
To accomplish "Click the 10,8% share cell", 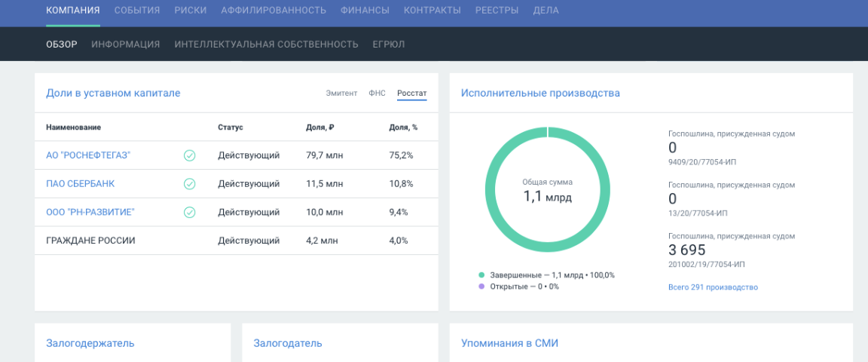I will pyautogui.click(x=402, y=184).
